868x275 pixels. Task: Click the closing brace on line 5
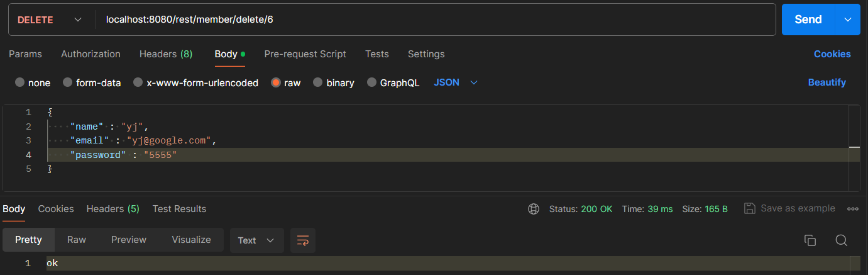coord(50,169)
